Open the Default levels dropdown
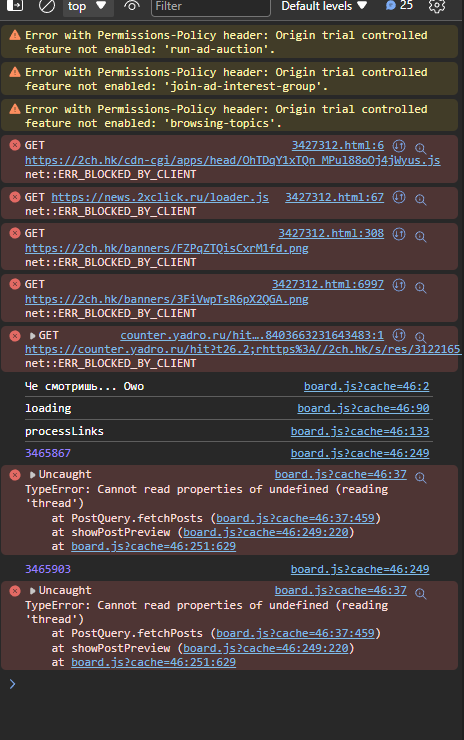 (x=324, y=6)
